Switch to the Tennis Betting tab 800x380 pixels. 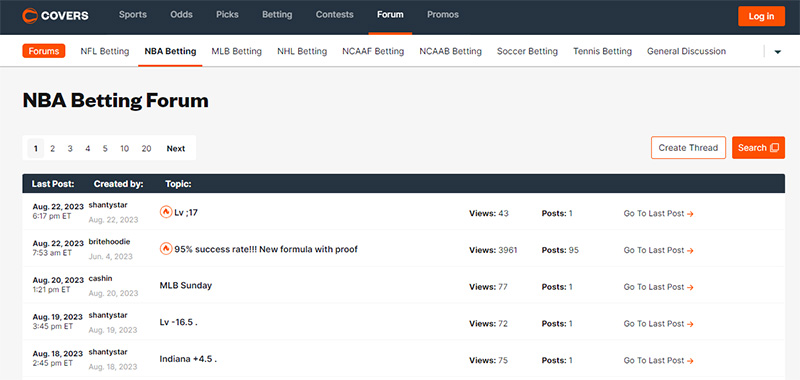[603, 51]
